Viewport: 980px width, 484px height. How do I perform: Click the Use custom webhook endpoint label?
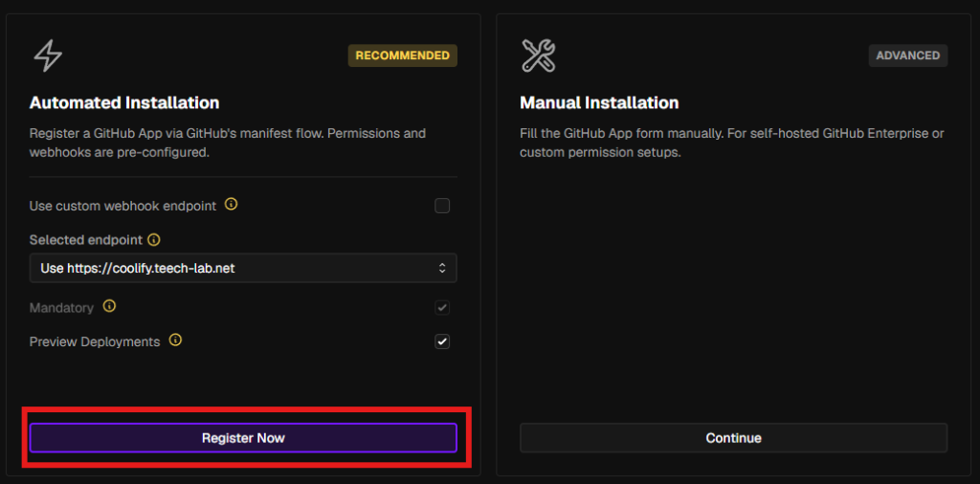click(123, 206)
